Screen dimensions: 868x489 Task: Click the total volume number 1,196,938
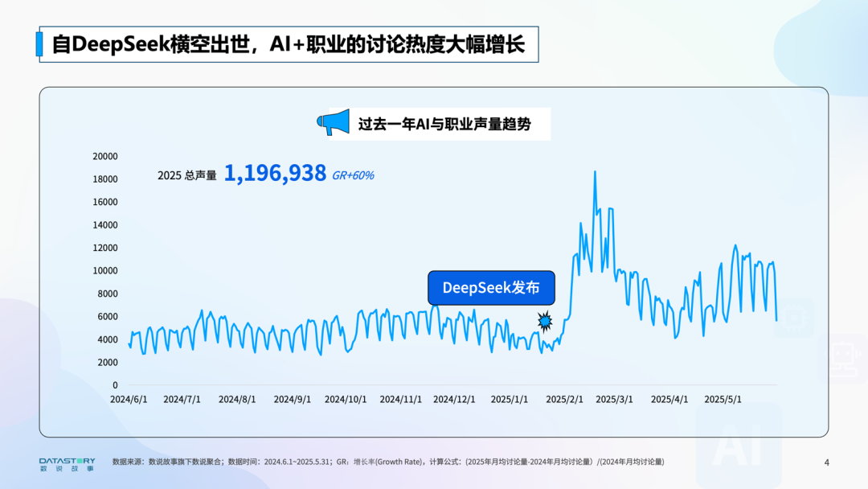275,173
